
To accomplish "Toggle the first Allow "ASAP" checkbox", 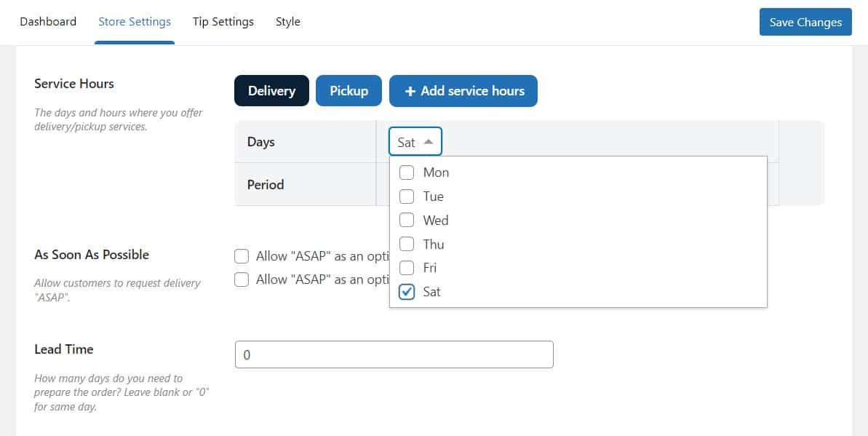I will tap(242, 256).
